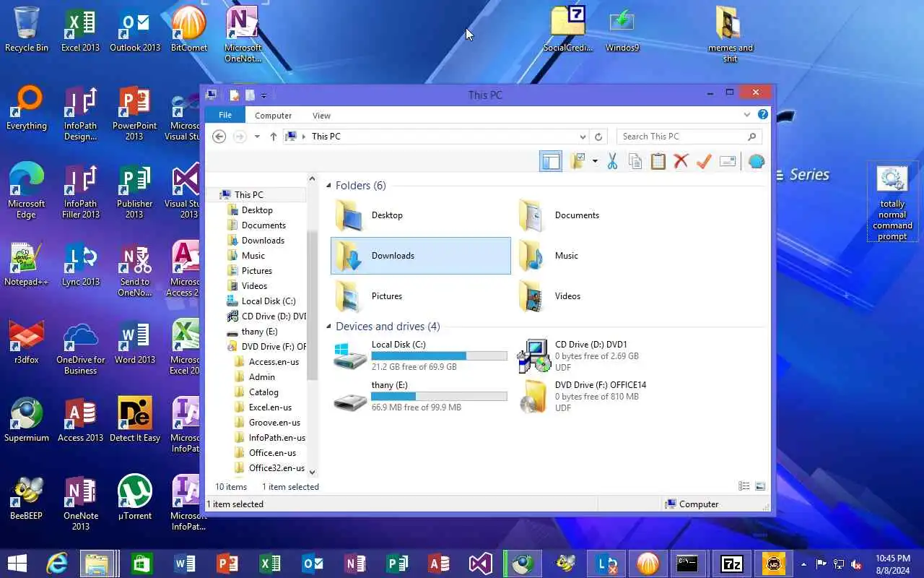Show hidden tray icons arrow

pyautogui.click(x=803, y=564)
